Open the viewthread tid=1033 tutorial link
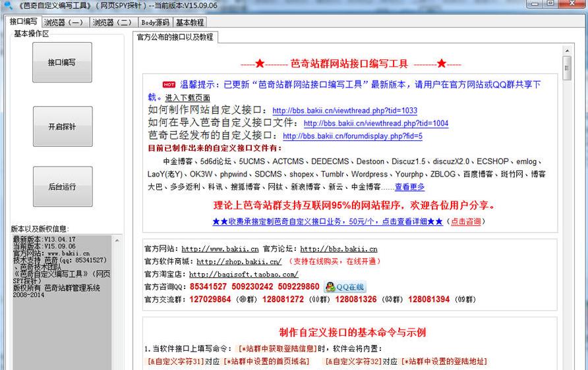Viewport: 588px width, 370px height. (x=344, y=111)
